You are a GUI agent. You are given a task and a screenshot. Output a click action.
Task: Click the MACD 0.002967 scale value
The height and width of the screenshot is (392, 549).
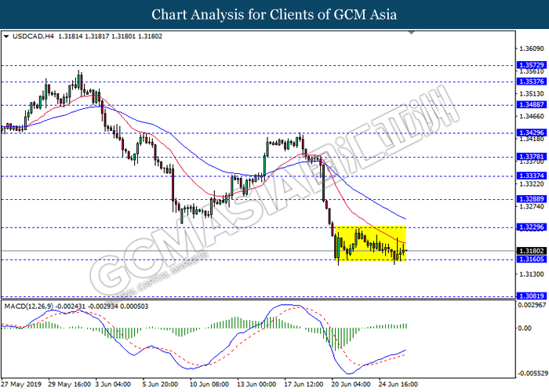[533, 305]
